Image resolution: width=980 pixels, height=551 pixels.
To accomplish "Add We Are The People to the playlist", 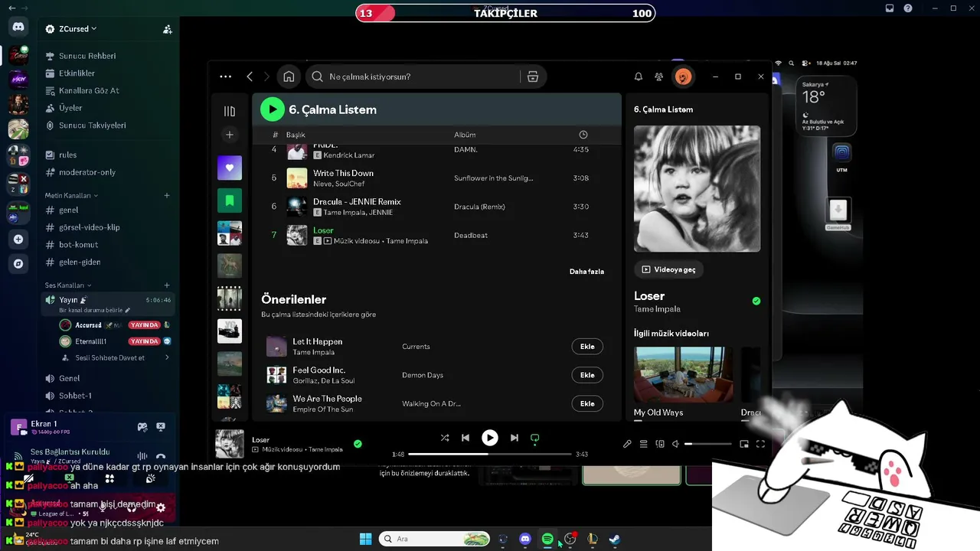I will click(587, 403).
